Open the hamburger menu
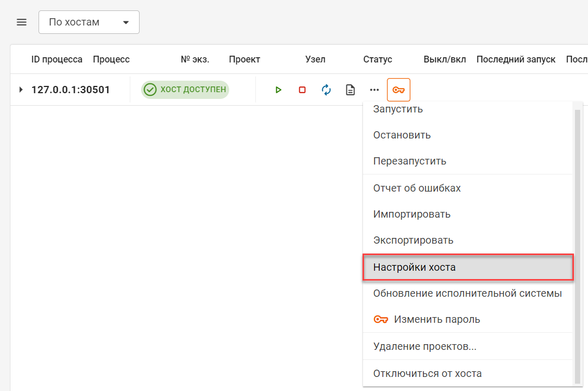The height and width of the screenshot is (391, 588). (21, 22)
